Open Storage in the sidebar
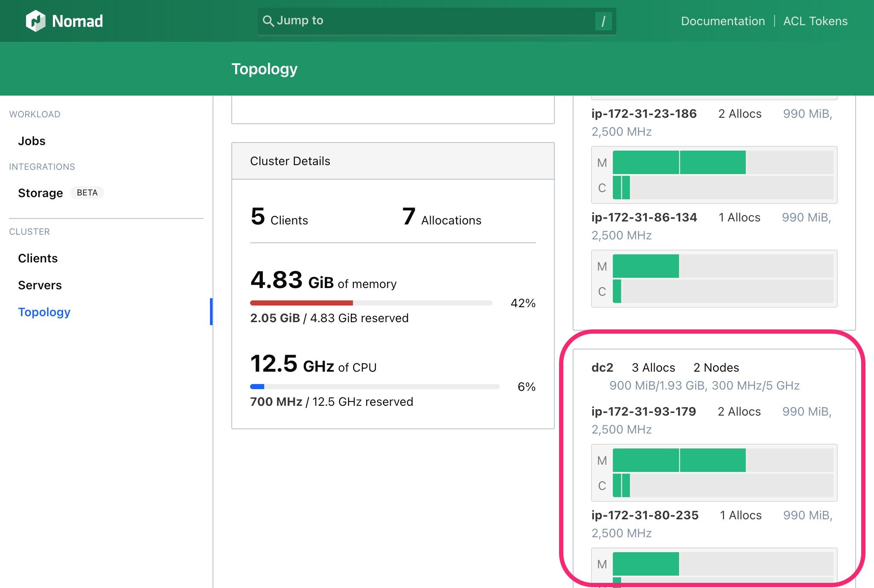 point(41,193)
